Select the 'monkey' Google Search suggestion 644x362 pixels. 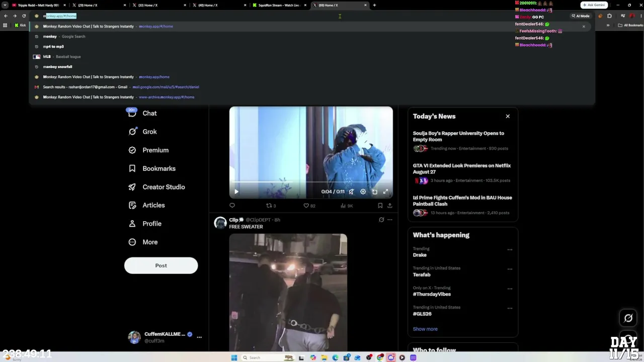point(312,36)
